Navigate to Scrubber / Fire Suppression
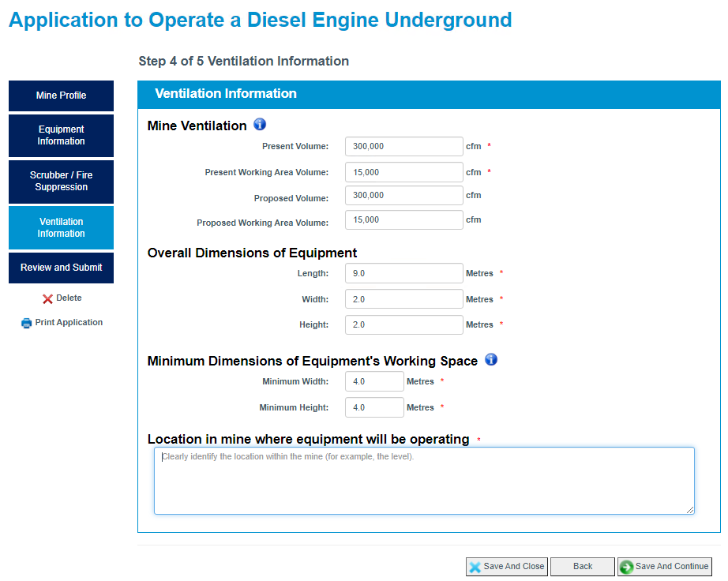Screen dimensions: 728x581 tap(61, 182)
